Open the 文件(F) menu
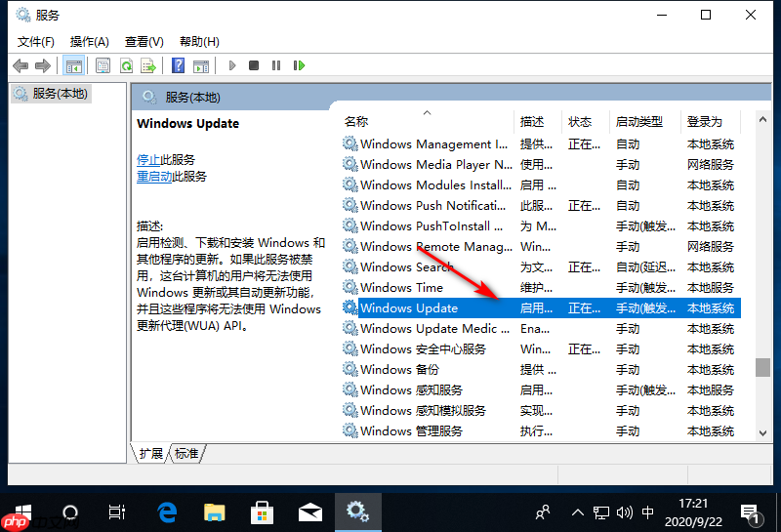Image resolution: width=781 pixels, height=532 pixels. click(x=36, y=42)
